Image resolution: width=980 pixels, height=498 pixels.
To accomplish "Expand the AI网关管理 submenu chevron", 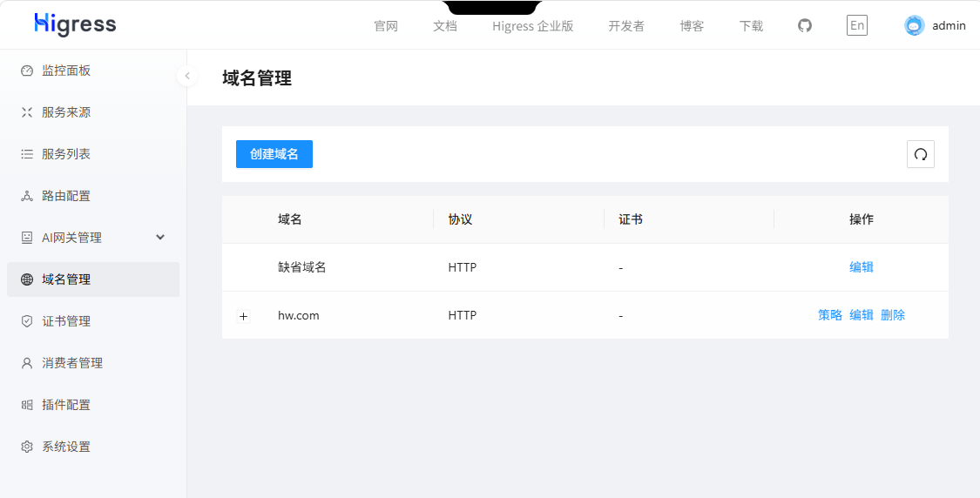I will tap(160, 238).
